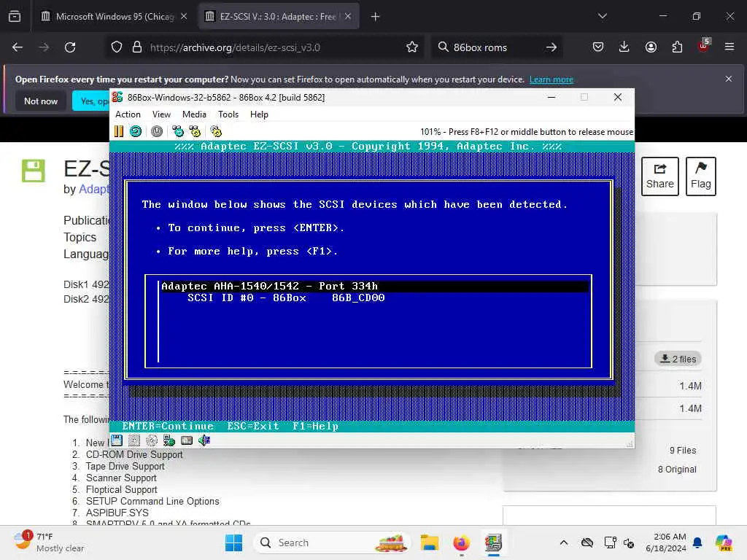
Task: Send Ctrl+Alt+Esc from 86Box toolbar
Action: pyautogui.click(x=195, y=131)
